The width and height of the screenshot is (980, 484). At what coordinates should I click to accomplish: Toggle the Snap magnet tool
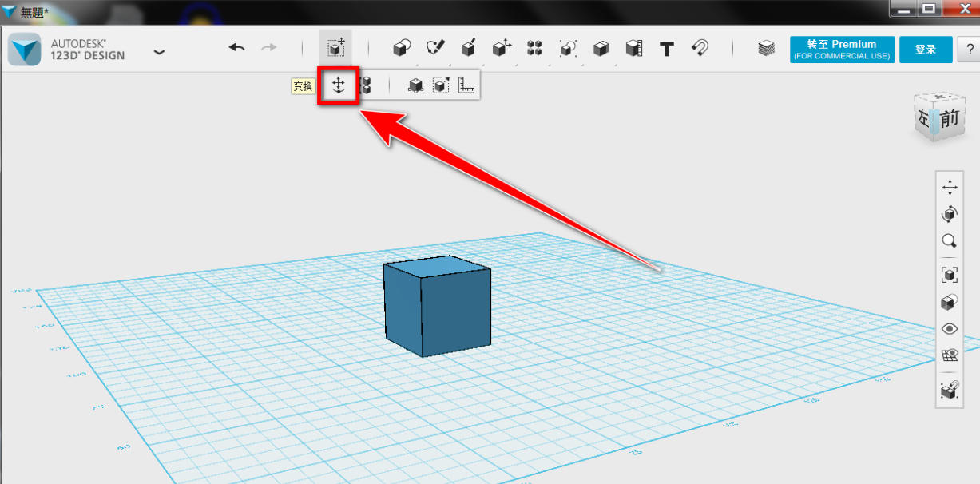pyautogui.click(x=700, y=48)
